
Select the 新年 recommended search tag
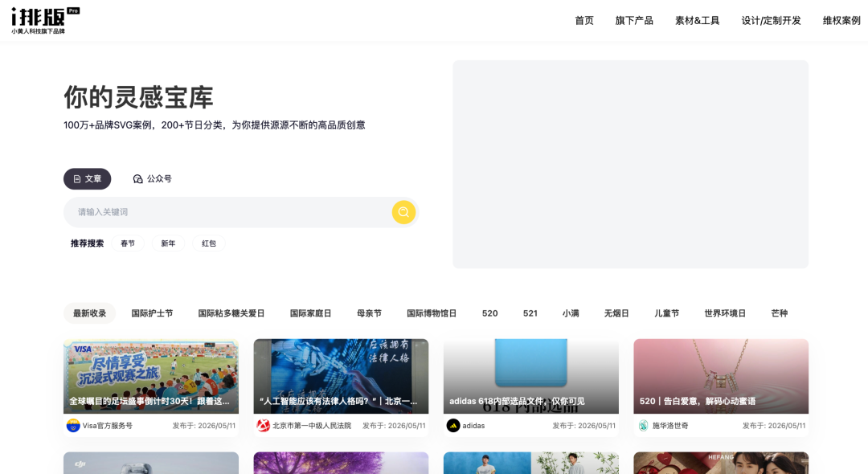(x=168, y=243)
